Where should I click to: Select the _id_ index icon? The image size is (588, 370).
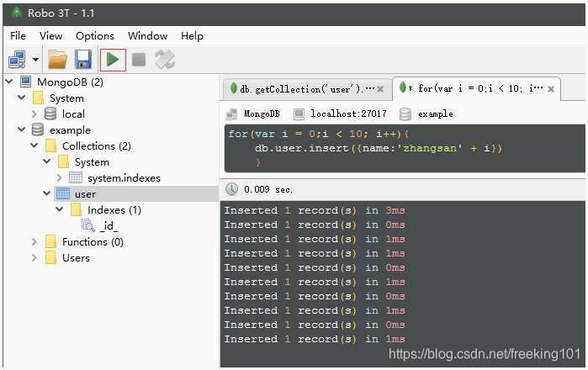click(88, 225)
